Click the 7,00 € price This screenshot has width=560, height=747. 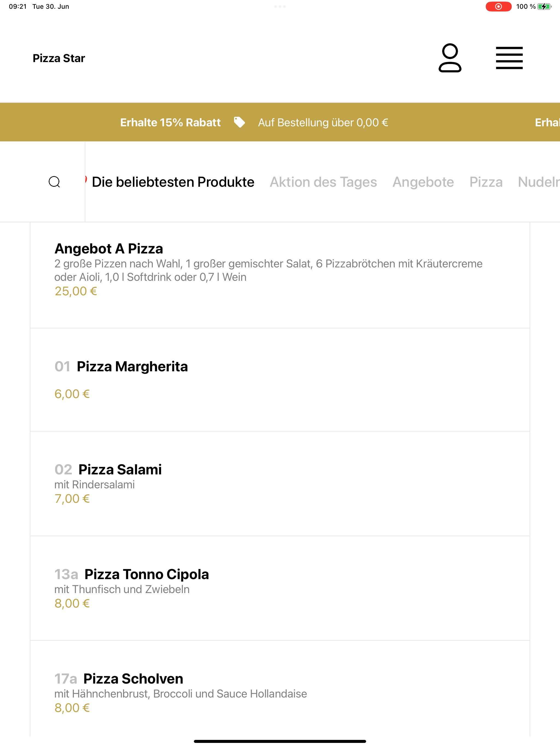coord(72,498)
